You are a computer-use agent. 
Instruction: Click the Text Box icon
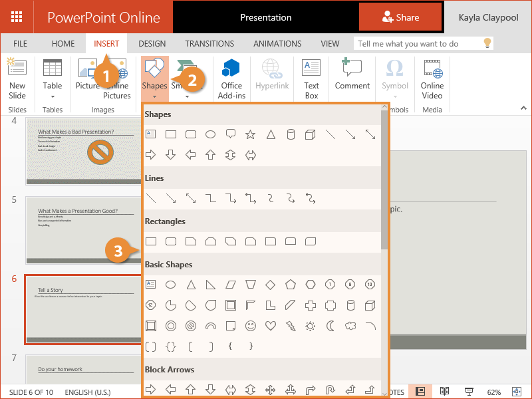311,79
